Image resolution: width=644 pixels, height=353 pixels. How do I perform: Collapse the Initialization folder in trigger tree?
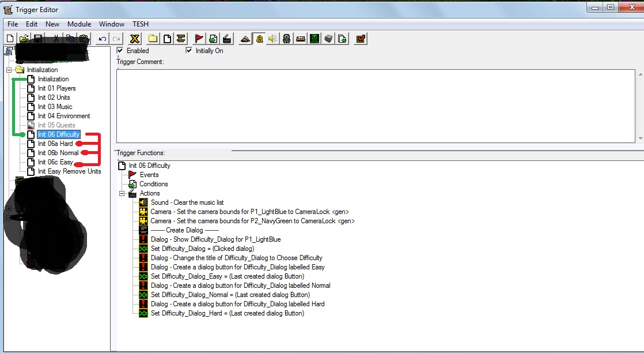(x=9, y=70)
